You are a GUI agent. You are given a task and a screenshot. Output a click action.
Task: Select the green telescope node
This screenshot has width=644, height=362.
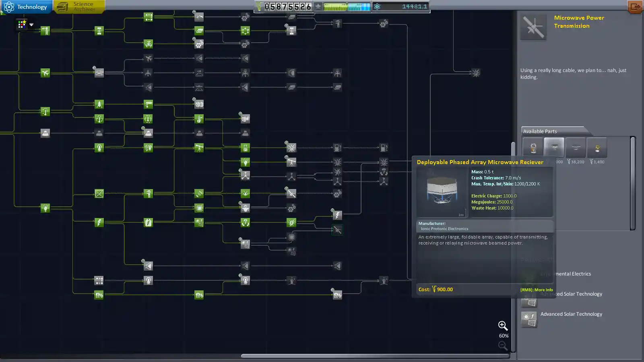(199, 148)
